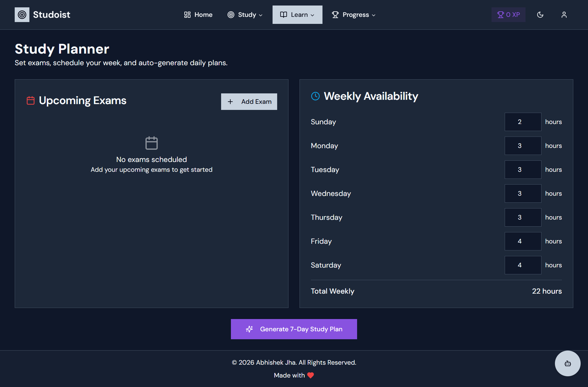
Task: Toggle the Study target icon in navbar
Action: (231, 14)
